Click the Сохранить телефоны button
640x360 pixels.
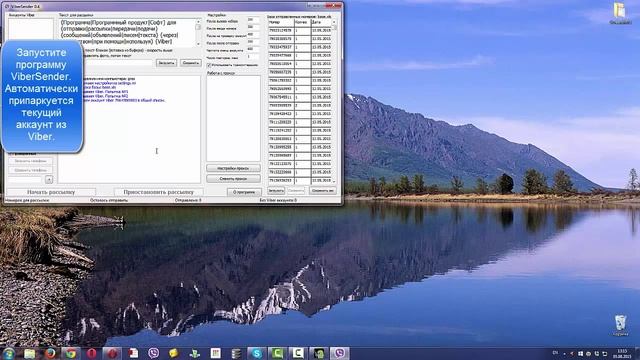(x=30, y=170)
